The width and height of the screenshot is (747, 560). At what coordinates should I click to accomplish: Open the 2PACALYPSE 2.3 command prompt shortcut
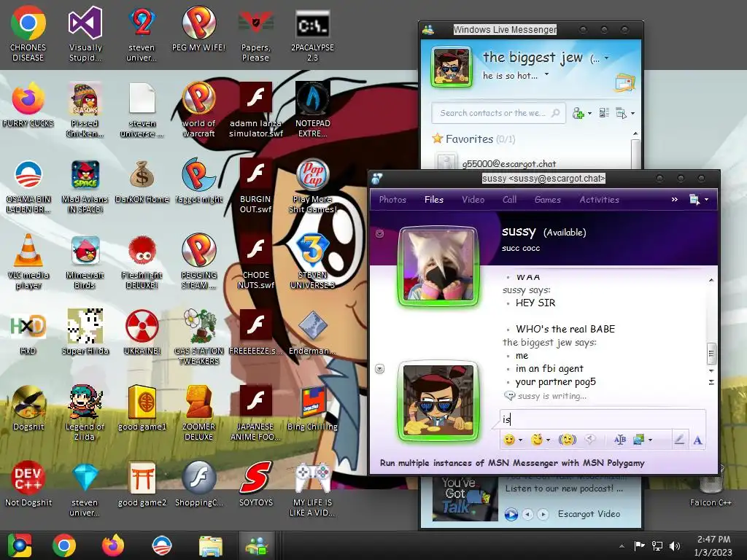[312, 36]
